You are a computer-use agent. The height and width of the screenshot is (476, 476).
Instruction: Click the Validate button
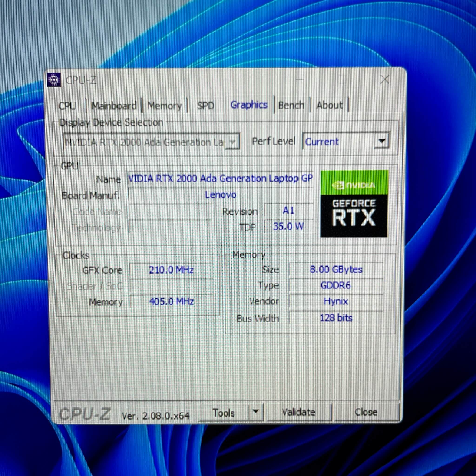click(x=299, y=412)
